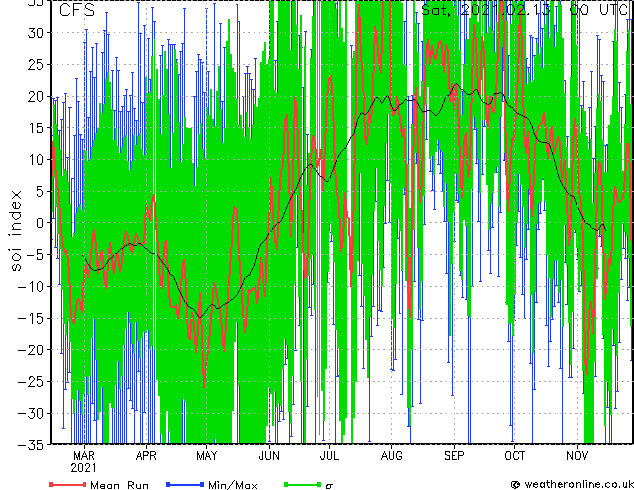Click the red Mean Run legend line
The image size is (634, 490).
pos(67,485)
